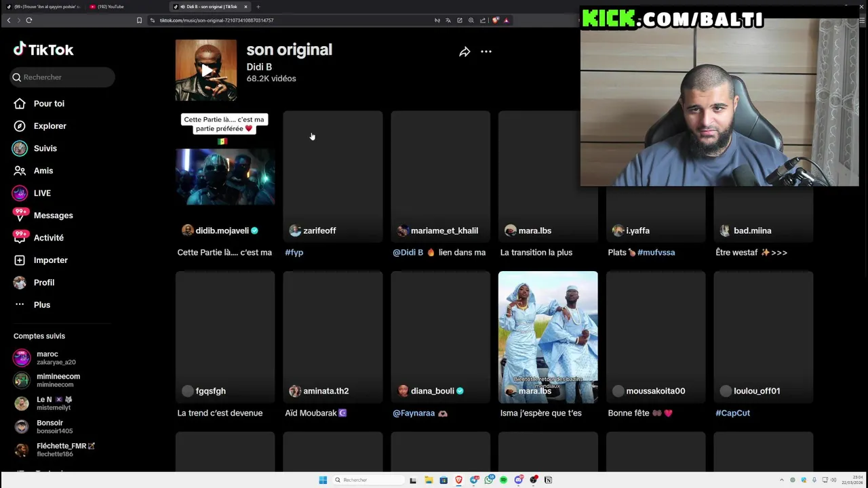
Task: Click the #CapCut hashtag
Action: pyautogui.click(x=732, y=413)
